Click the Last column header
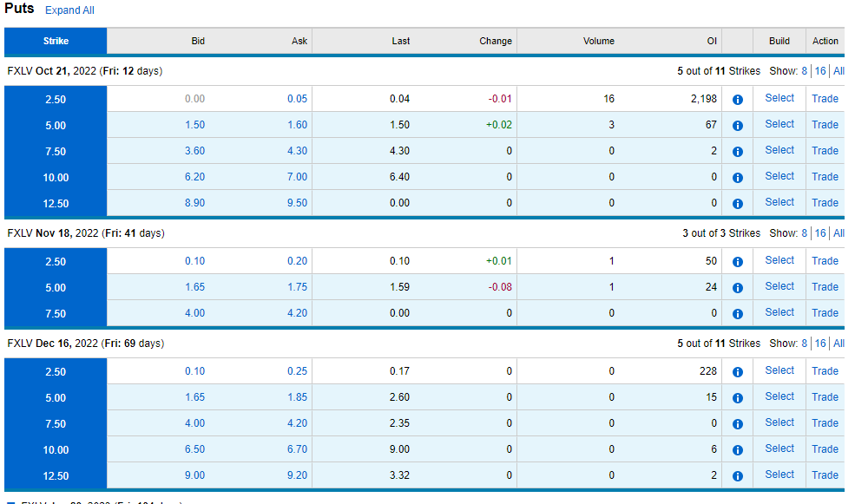The width and height of the screenshot is (855, 504). [401, 41]
